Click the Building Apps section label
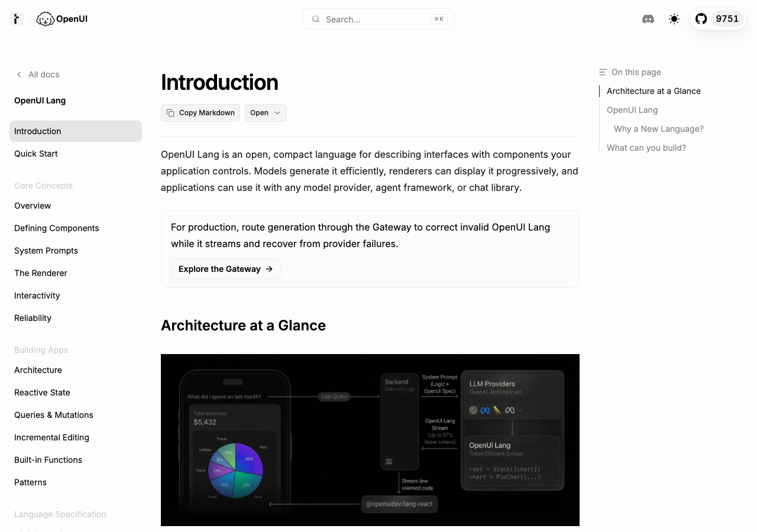757x532 pixels. pos(41,350)
